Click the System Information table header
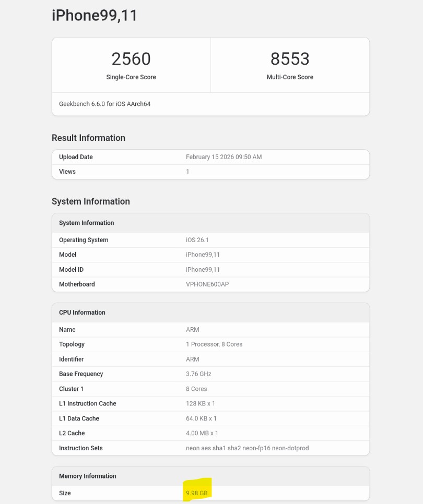Image resolution: width=423 pixels, height=504 pixels. (x=86, y=223)
